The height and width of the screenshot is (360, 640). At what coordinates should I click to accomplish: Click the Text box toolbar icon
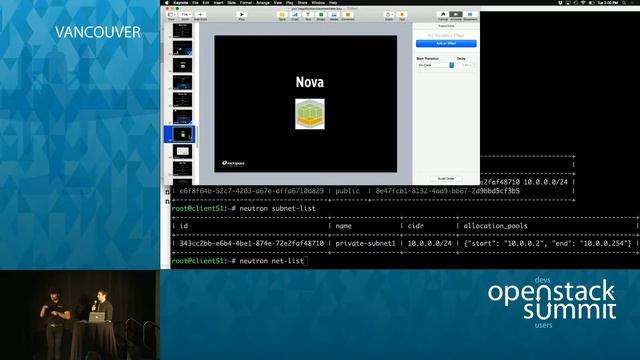pyautogui.click(x=308, y=15)
